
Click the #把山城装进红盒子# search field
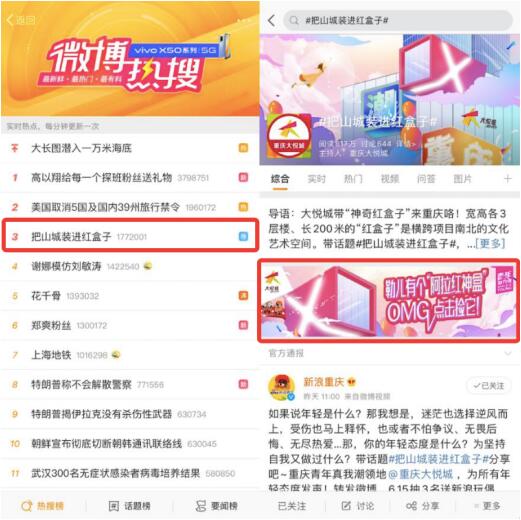coord(398,20)
